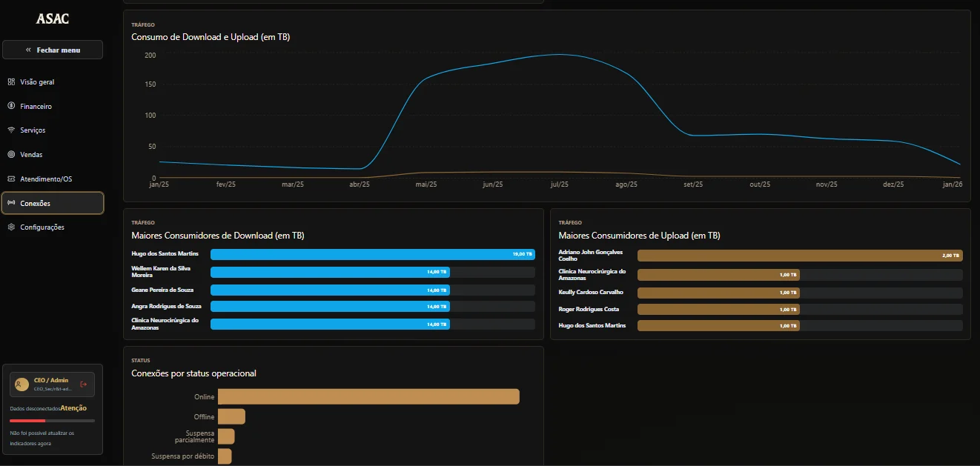Collapse sidebar with Fechar menu button
This screenshot has width=980, height=466.
point(53,50)
